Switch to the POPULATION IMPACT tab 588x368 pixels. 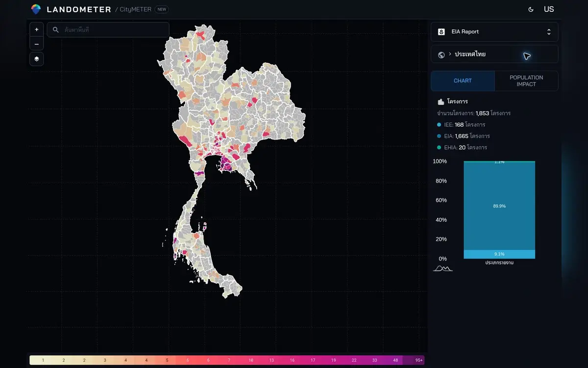526,81
